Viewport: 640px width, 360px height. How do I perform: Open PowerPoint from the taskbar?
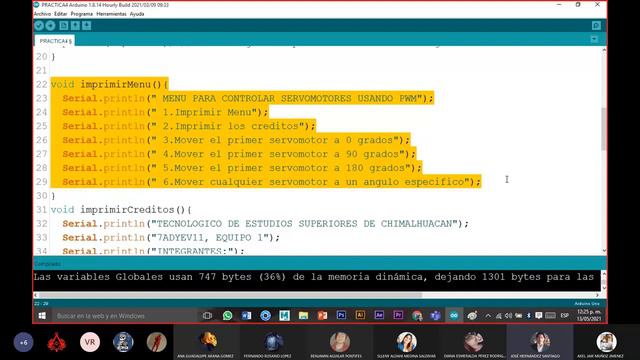[322, 316]
